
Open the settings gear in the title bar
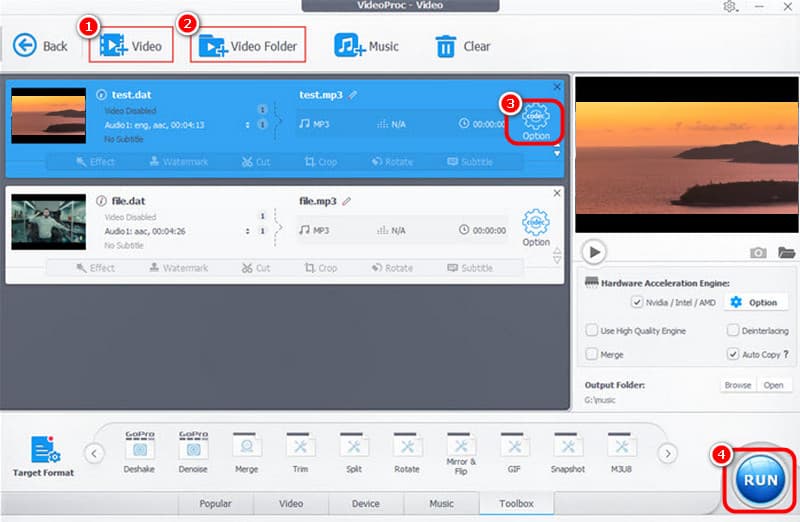[x=730, y=6]
